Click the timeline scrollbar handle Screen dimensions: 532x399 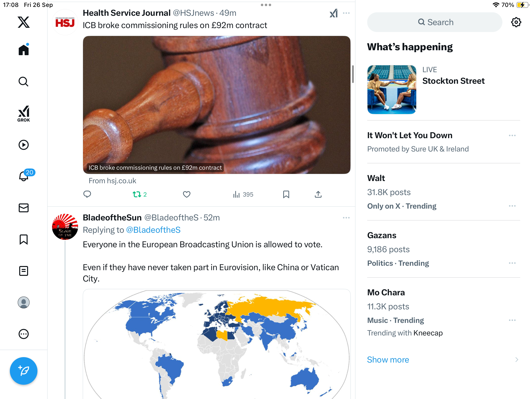pyautogui.click(x=353, y=74)
